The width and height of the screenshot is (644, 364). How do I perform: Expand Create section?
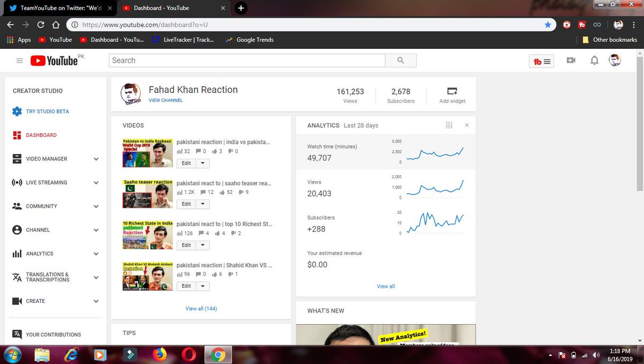coord(96,301)
